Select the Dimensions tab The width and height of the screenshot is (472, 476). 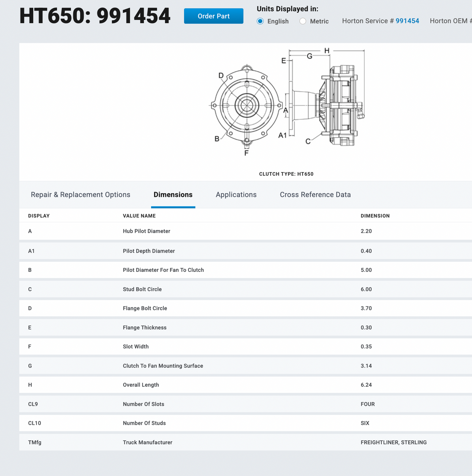point(173,195)
